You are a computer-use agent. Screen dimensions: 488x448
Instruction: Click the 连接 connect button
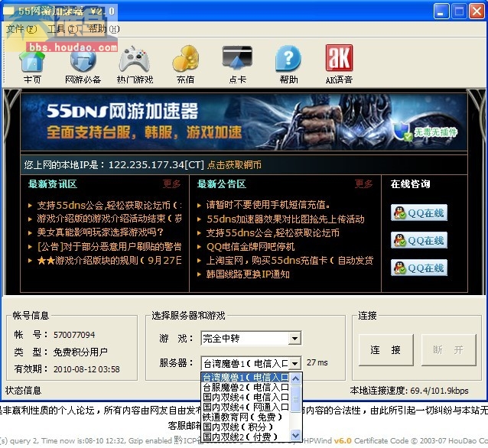[x=386, y=350]
